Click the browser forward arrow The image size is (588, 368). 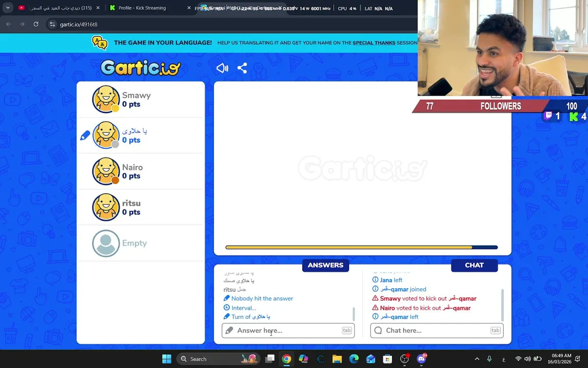point(22,24)
